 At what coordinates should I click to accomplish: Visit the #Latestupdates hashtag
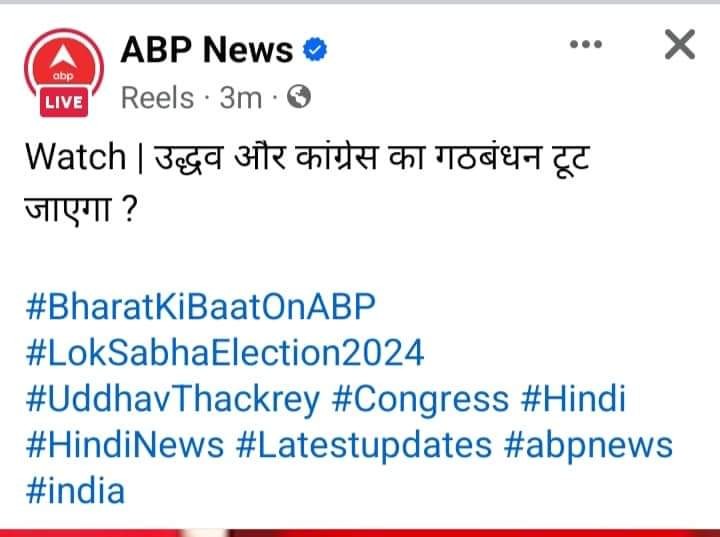click(x=364, y=444)
